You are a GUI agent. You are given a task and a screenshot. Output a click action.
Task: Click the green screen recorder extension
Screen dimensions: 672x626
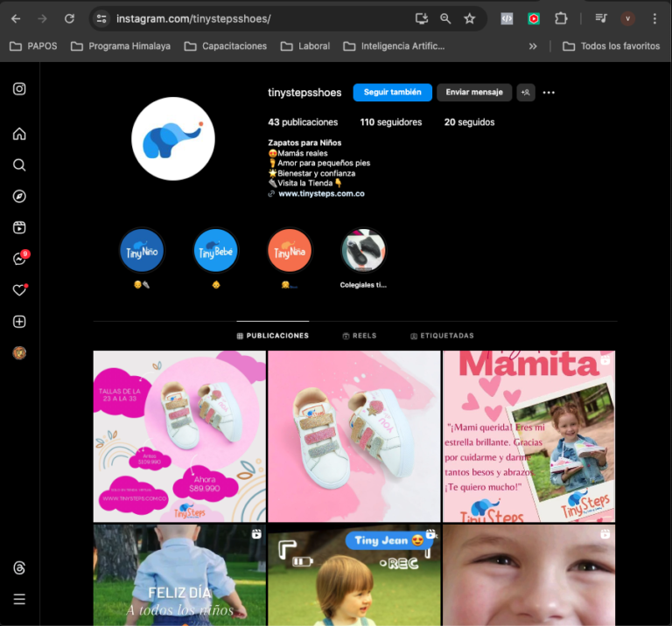pos(534,18)
